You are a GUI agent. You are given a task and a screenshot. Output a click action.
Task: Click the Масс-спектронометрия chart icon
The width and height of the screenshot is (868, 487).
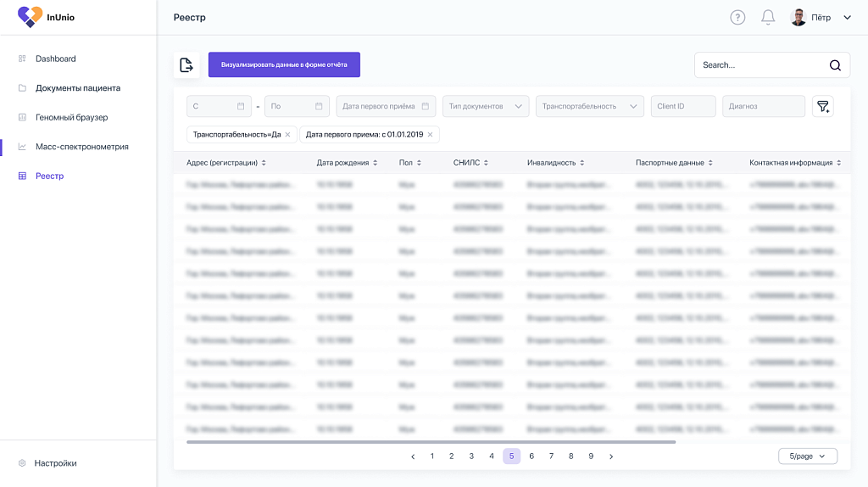click(22, 147)
